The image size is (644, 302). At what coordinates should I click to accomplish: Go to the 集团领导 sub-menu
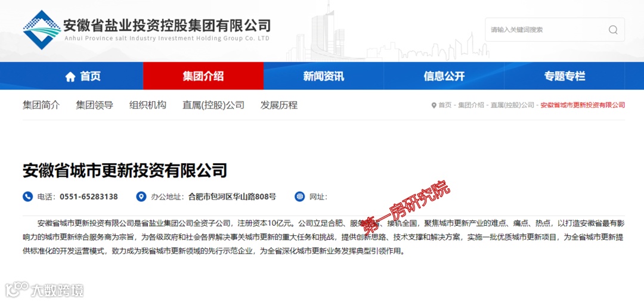click(94, 105)
